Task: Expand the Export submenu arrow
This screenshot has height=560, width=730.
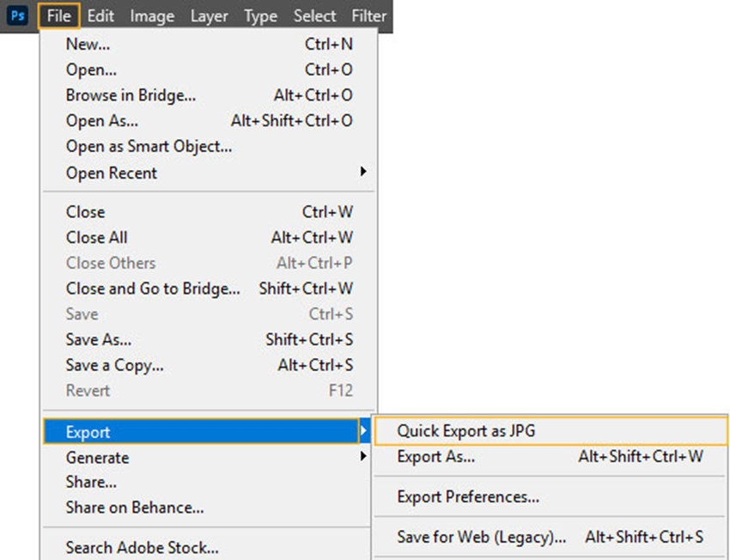Action: point(363,431)
